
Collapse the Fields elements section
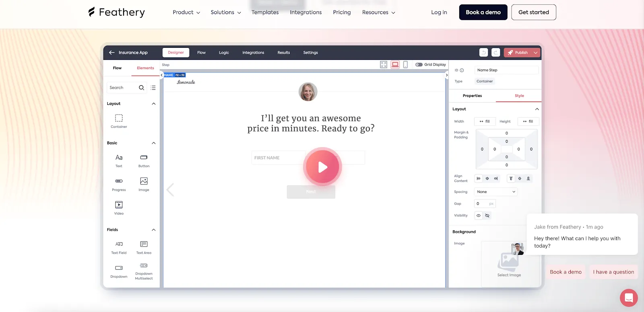click(153, 230)
